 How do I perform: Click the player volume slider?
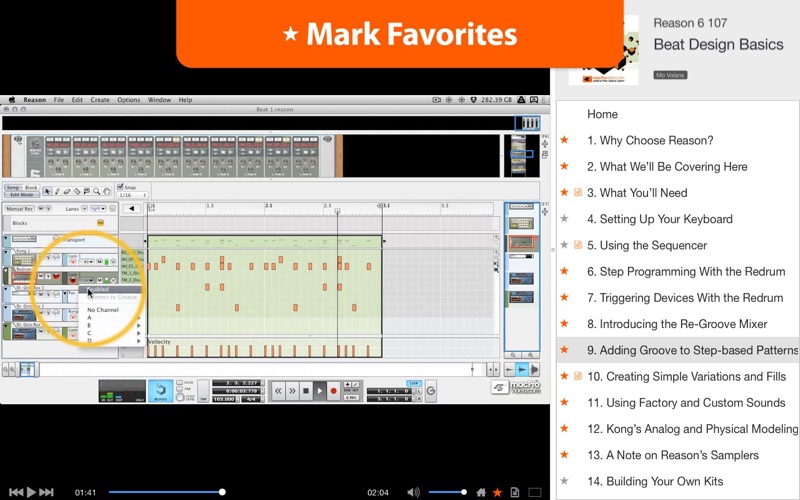click(447, 492)
